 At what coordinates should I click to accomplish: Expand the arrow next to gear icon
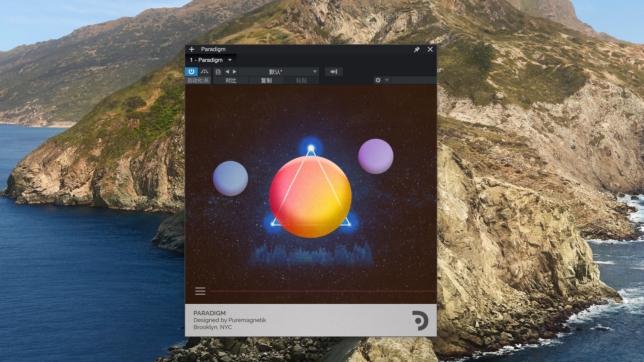(387, 80)
